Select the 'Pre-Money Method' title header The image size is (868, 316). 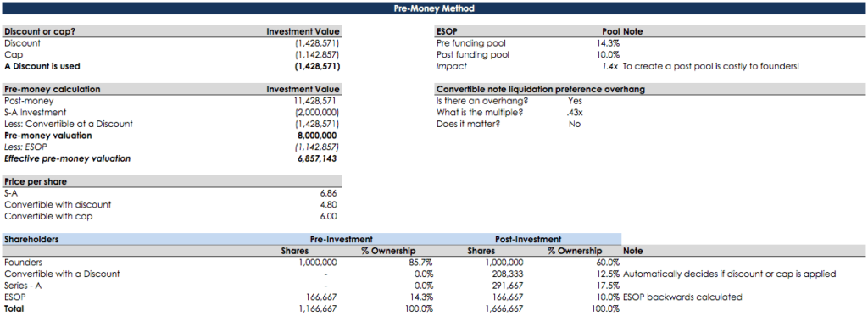[434, 8]
